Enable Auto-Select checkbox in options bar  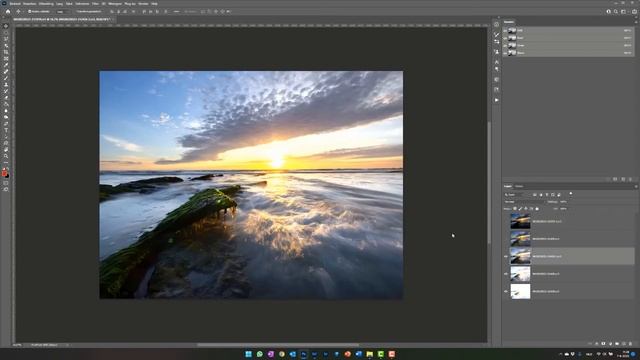[x=29, y=11]
